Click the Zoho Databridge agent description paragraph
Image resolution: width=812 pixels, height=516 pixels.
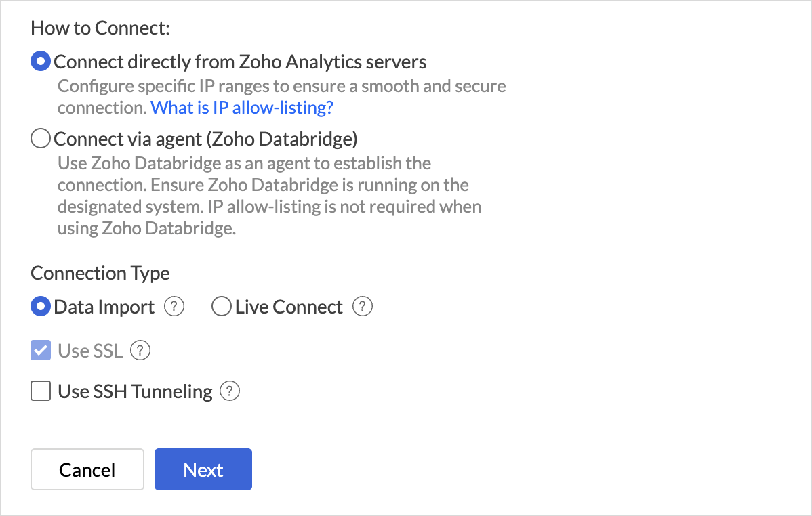(269, 196)
